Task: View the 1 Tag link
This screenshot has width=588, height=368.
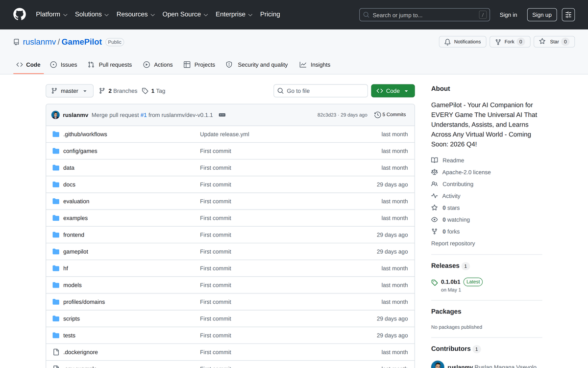Action: click(154, 91)
